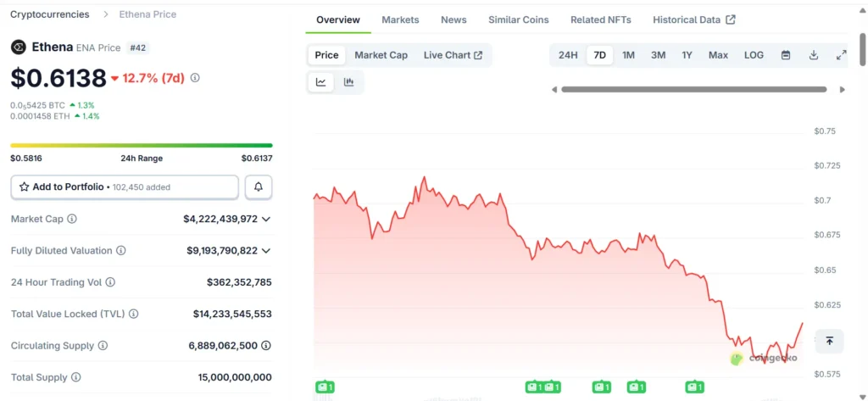868x401 pixels.
Task: Click the $0.5816 24h low value
Action: tap(26, 159)
